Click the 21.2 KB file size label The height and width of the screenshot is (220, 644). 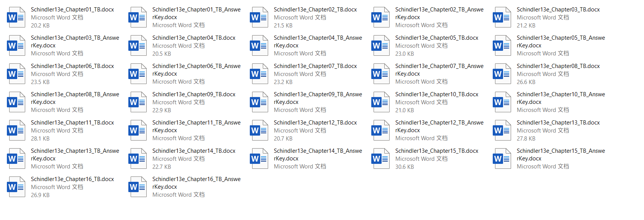pos(526,26)
